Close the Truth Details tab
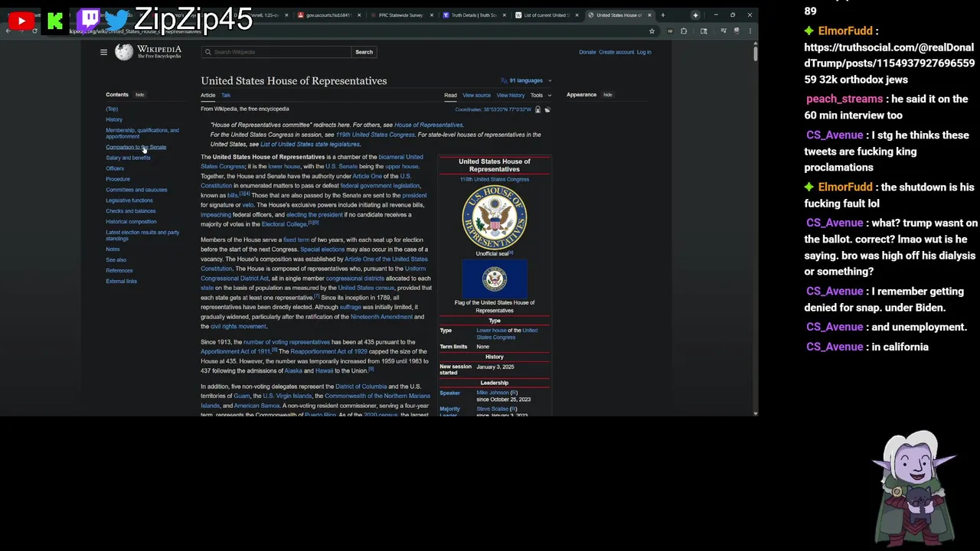 (x=504, y=15)
